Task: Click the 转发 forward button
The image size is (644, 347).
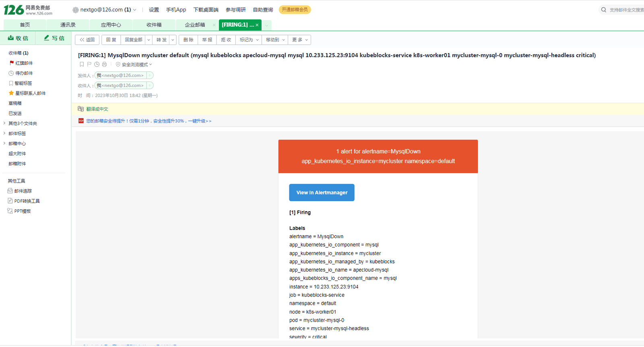Action: tap(161, 40)
